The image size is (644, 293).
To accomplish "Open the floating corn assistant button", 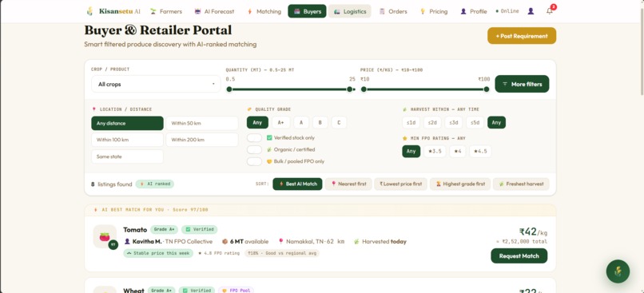I will [x=618, y=271].
